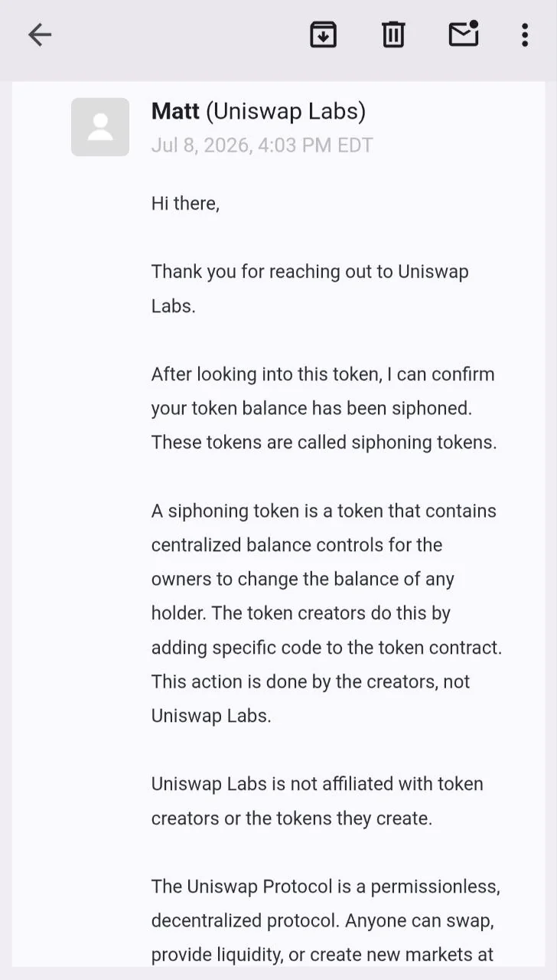Tap the "centralized balance controls for the" line
The width and height of the screenshot is (557, 980).
pos(297,545)
